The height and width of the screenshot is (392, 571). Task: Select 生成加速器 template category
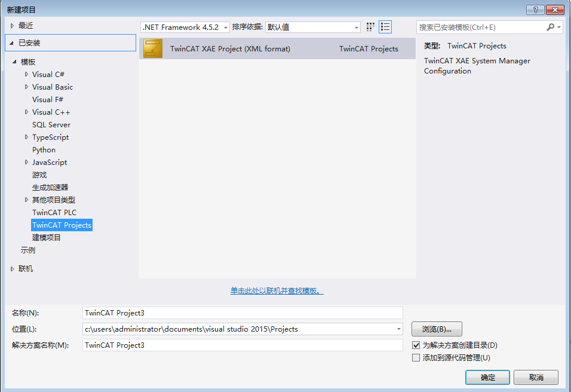(x=50, y=187)
